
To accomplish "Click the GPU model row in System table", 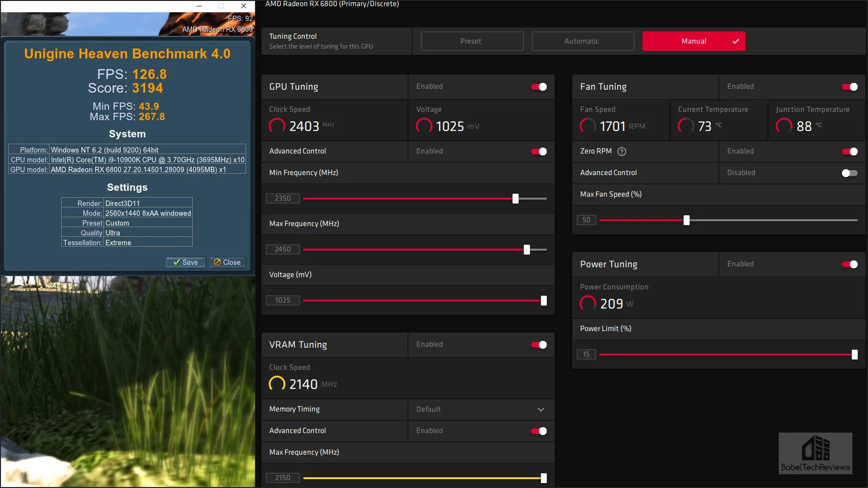I will (127, 169).
